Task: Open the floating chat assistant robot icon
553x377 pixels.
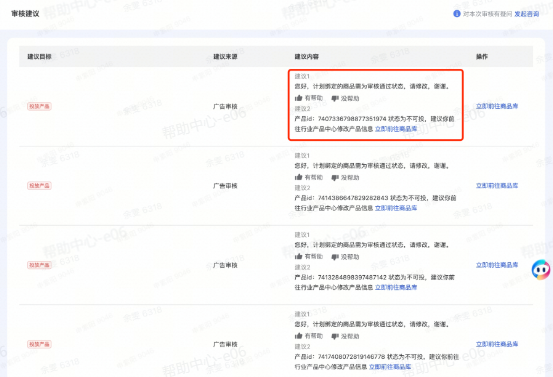Action: pyautogui.click(x=541, y=270)
